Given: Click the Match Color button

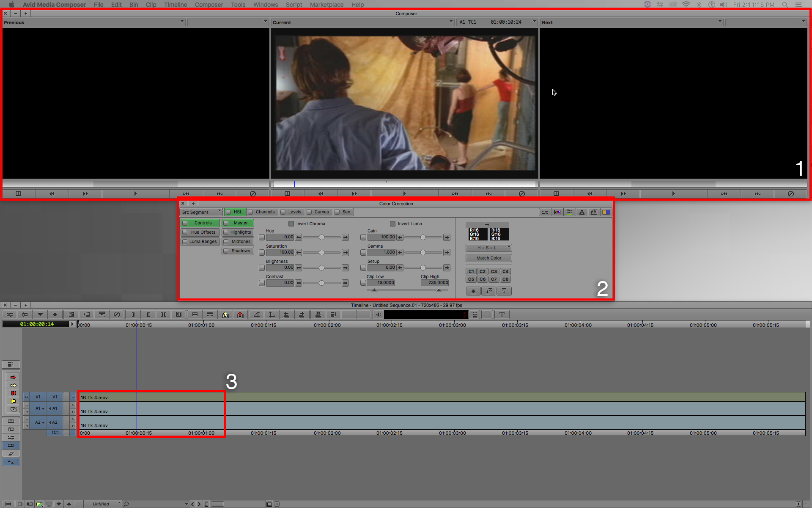Looking at the screenshot, I should point(488,258).
